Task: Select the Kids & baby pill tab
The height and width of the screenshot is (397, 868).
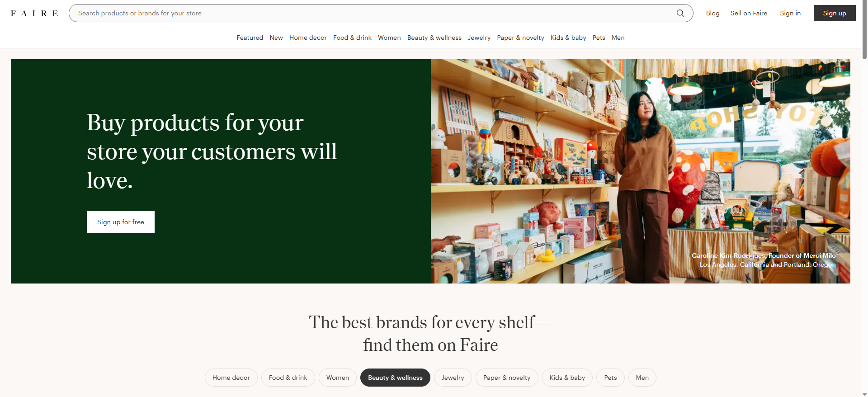Action: pyautogui.click(x=567, y=378)
